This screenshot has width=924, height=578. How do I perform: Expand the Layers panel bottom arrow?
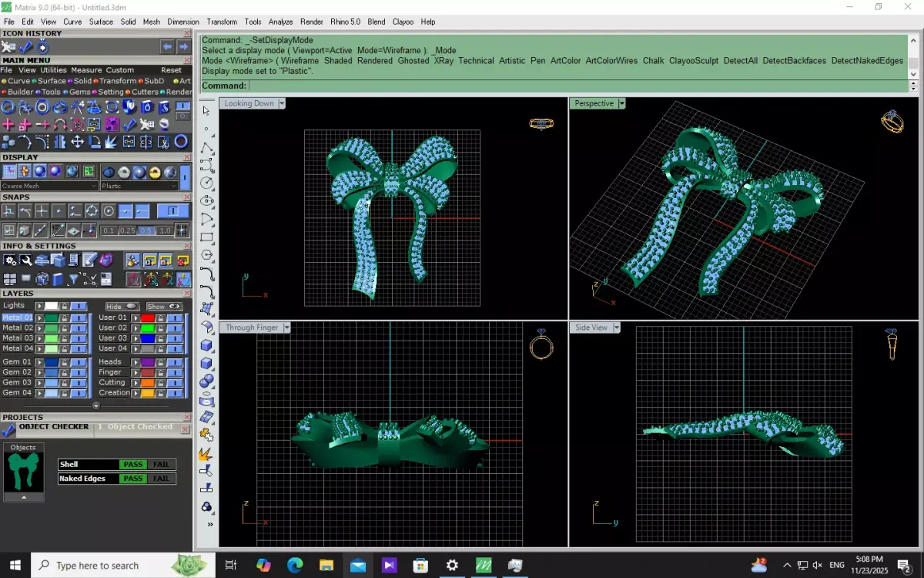pyautogui.click(x=96, y=406)
